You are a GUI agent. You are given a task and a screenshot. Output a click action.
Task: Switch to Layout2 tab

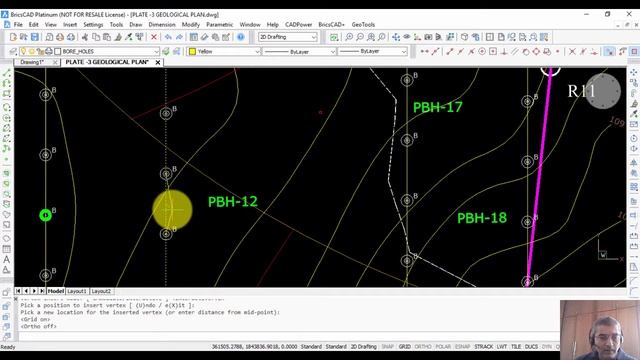click(101, 291)
